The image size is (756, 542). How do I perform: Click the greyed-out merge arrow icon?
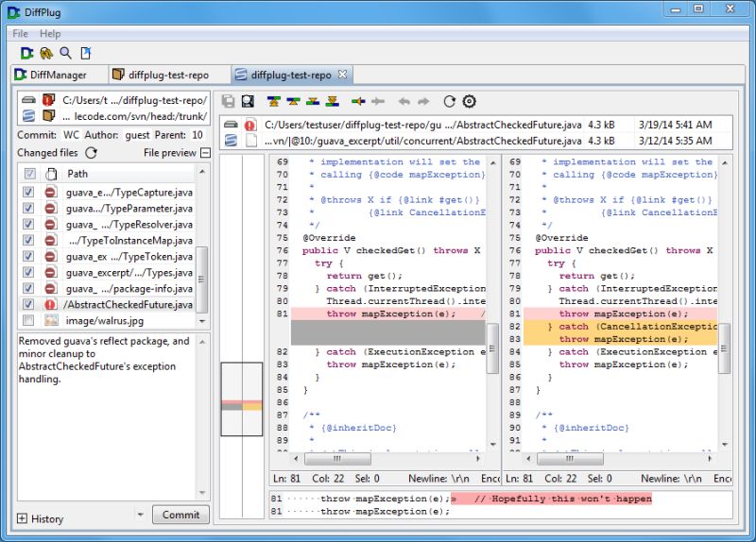pyautogui.click(x=378, y=101)
